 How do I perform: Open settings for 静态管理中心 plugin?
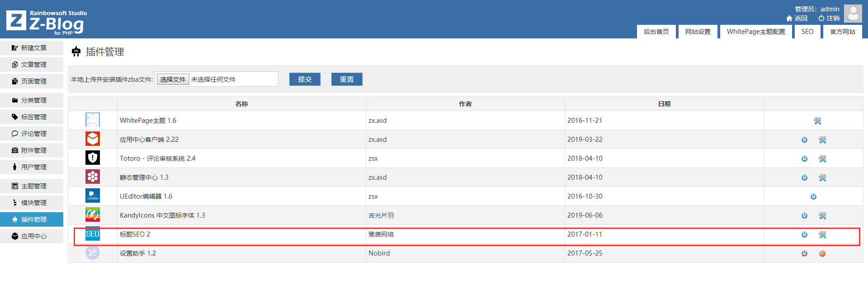tap(822, 178)
